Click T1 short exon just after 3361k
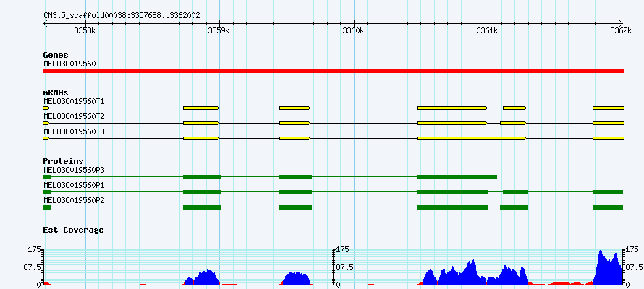The height and width of the screenshot is (289, 644). point(515,108)
